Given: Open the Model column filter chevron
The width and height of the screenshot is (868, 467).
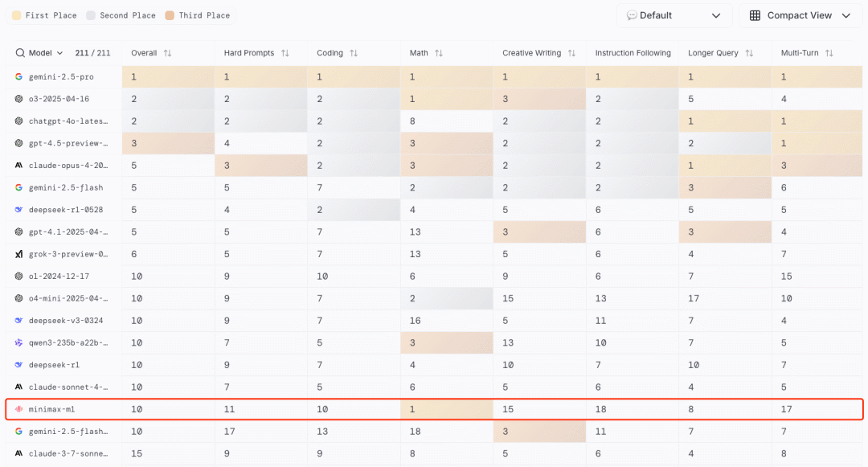Looking at the screenshot, I should pos(59,53).
